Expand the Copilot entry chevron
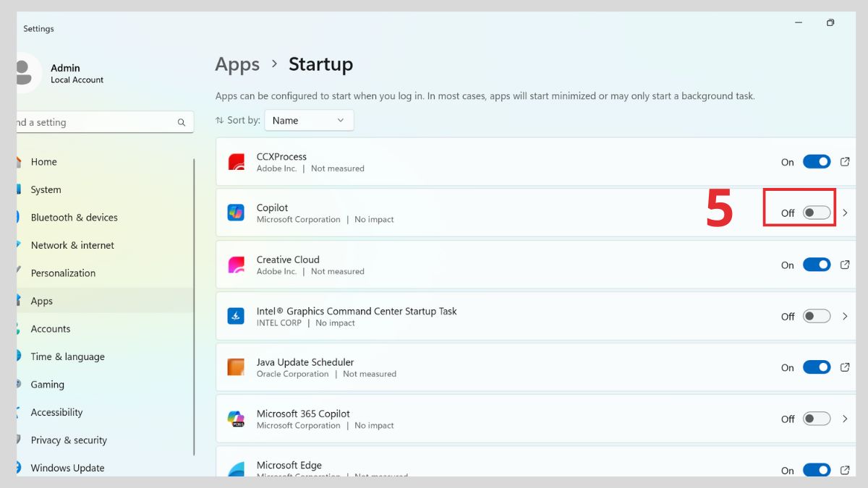The height and width of the screenshot is (488, 868). (x=845, y=213)
